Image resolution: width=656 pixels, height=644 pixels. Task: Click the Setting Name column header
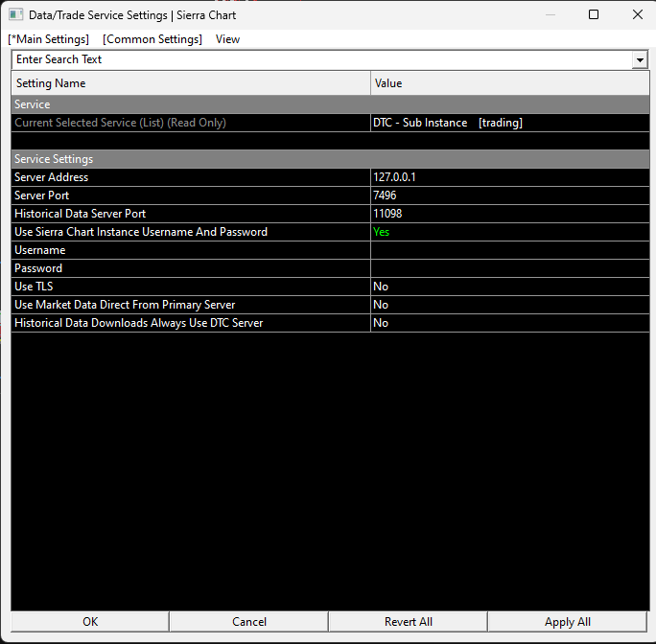tap(191, 83)
